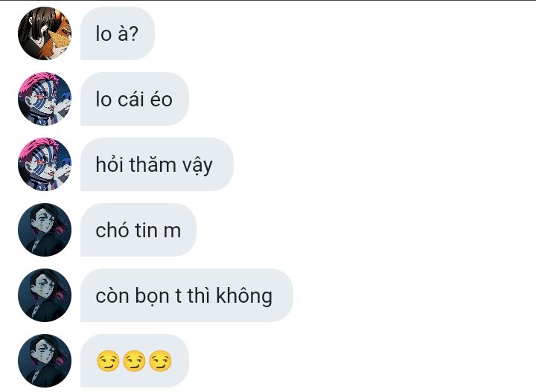Click pink-haired avatar beside "lo cái éo"
This screenshot has width=536, height=392.
pyautogui.click(x=45, y=99)
